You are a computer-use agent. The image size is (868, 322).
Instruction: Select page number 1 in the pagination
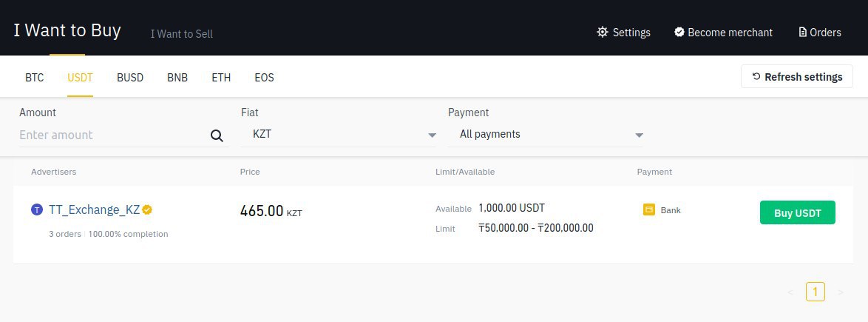click(816, 292)
